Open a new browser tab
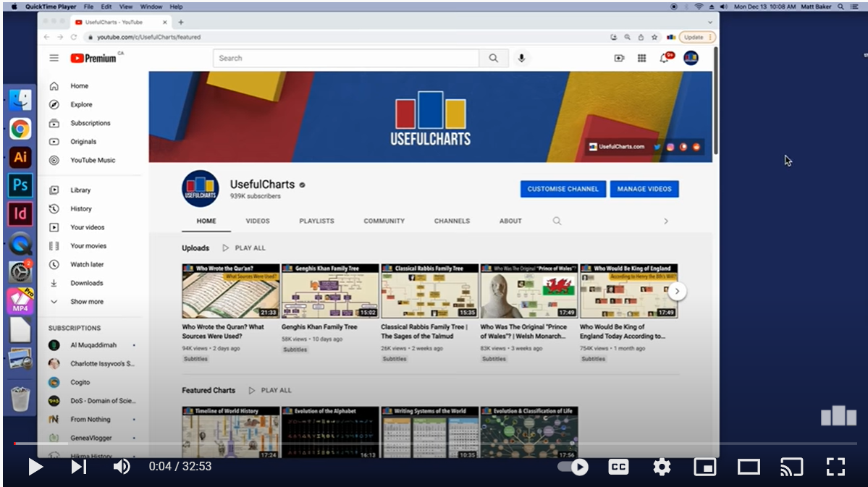Image resolution: width=868 pixels, height=487 pixels. 181,22
